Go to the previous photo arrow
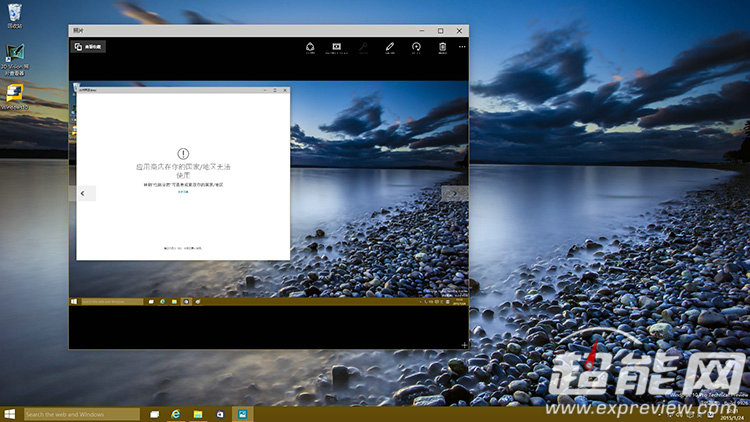Viewport: 750px width, 422px height. [x=84, y=193]
